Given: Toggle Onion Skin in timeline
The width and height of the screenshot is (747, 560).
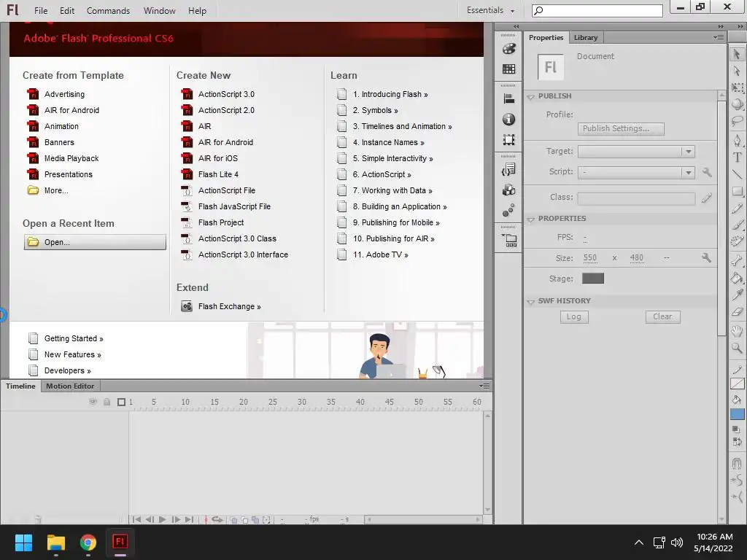Looking at the screenshot, I should pyautogui.click(x=233, y=520).
